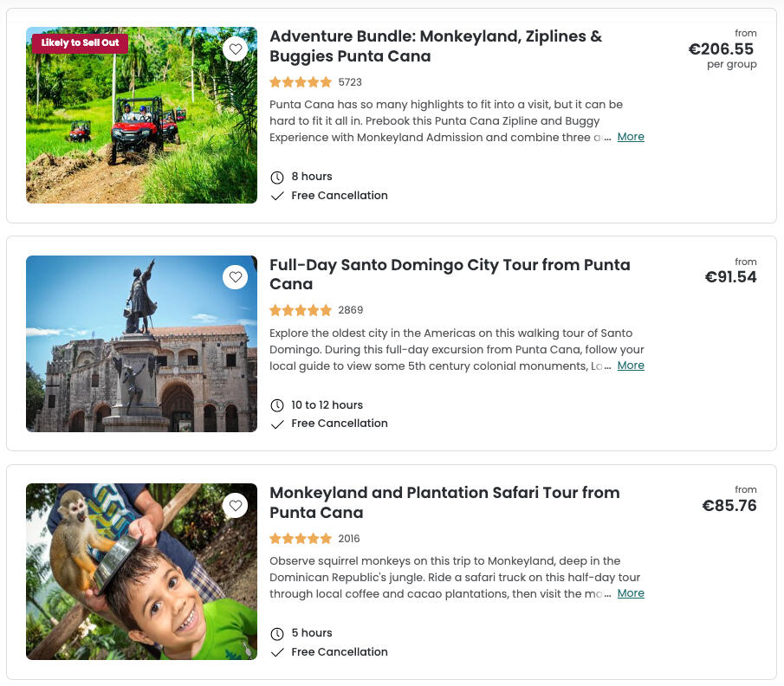
Task: Click the 'Likely to Sell Out' badge
Action: [x=80, y=43]
